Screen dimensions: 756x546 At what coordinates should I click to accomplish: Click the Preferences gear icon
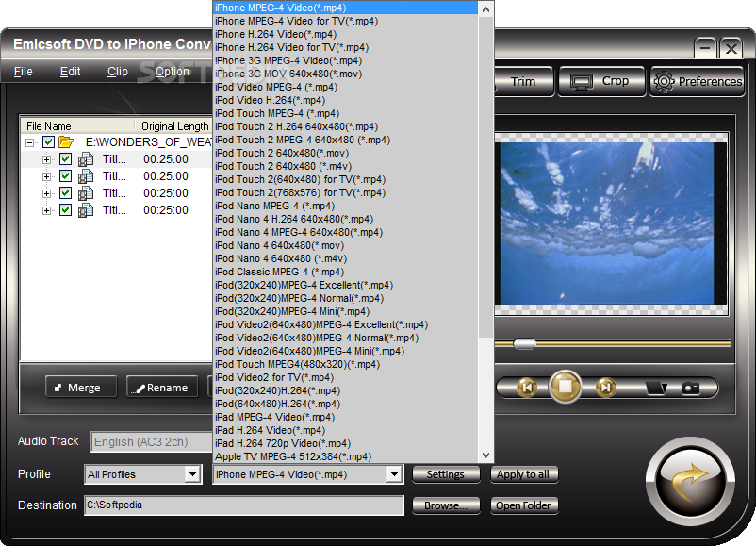click(664, 81)
